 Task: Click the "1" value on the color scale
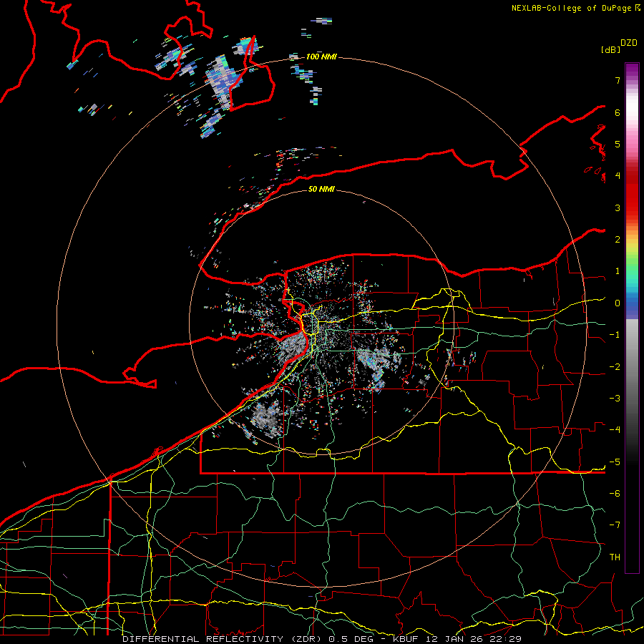coord(618,271)
